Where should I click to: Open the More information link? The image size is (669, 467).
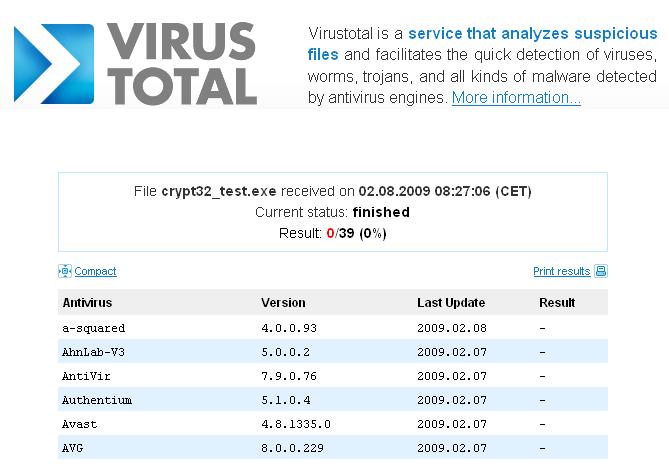click(x=516, y=98)
